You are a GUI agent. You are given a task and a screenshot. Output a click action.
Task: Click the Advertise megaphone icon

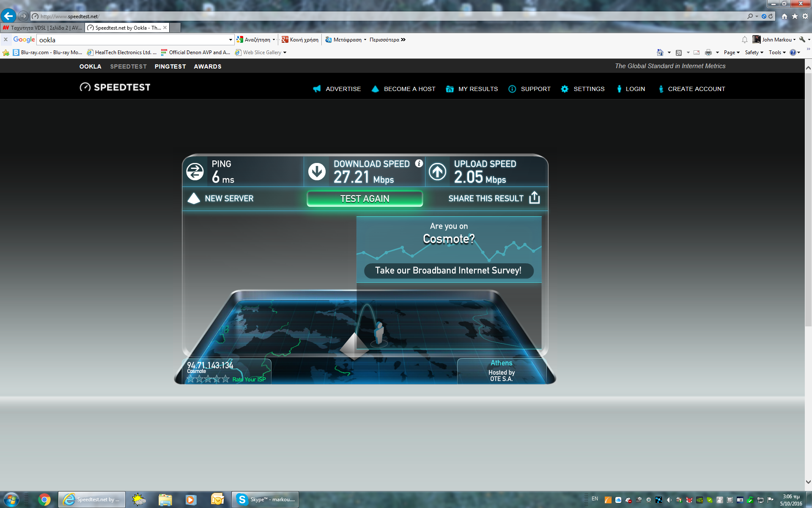(x=317, y=89)
